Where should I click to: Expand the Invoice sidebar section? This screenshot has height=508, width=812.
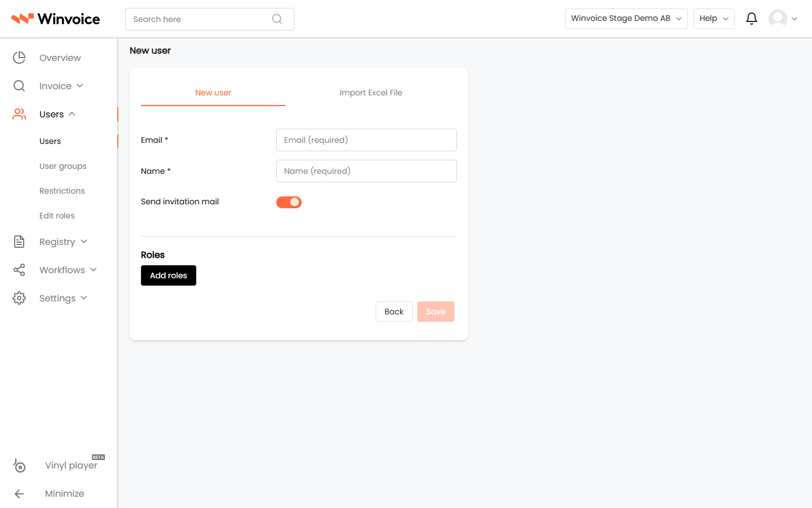pyautogui.click(x=80, y=86)
